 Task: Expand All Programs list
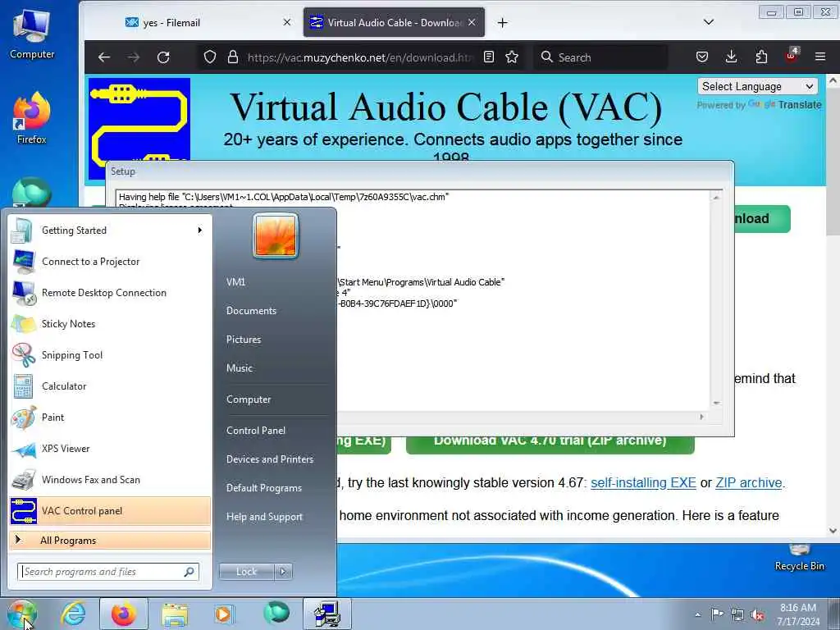(x=110, y=540)
